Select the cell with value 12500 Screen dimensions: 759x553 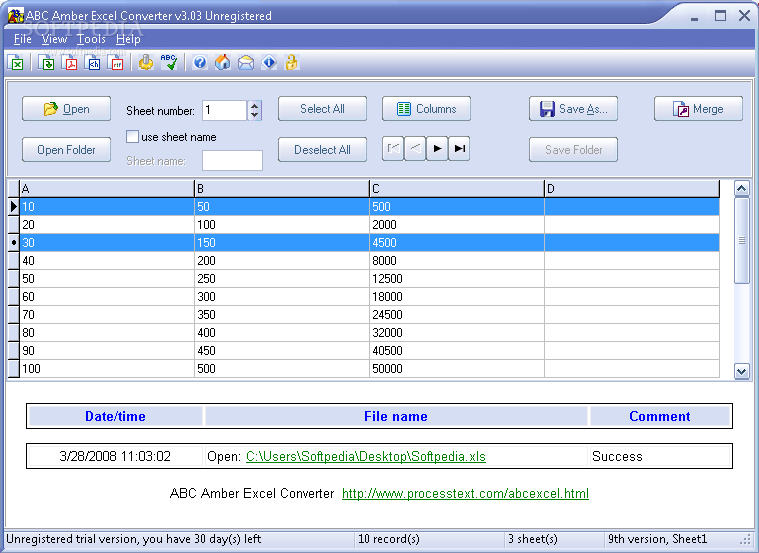coord(457,278)
